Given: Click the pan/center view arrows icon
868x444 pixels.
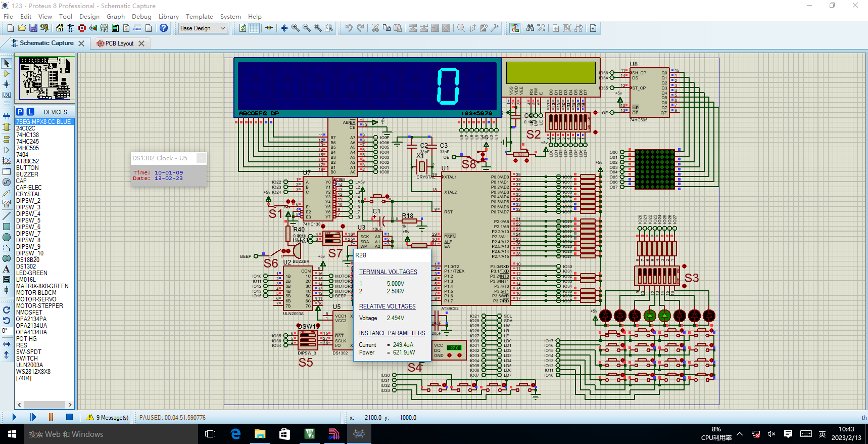Looking at the screenshot, I should pos(284,28).
